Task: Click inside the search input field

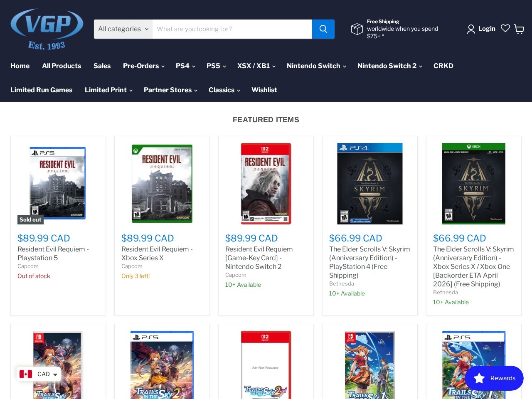Action: tap(232, 29)
